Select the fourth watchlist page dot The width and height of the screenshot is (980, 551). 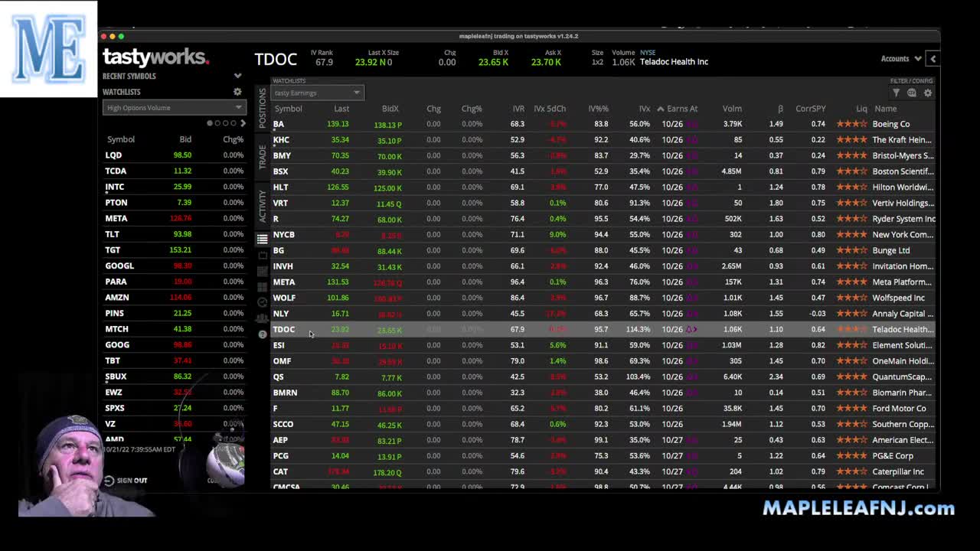click(234, 123)
